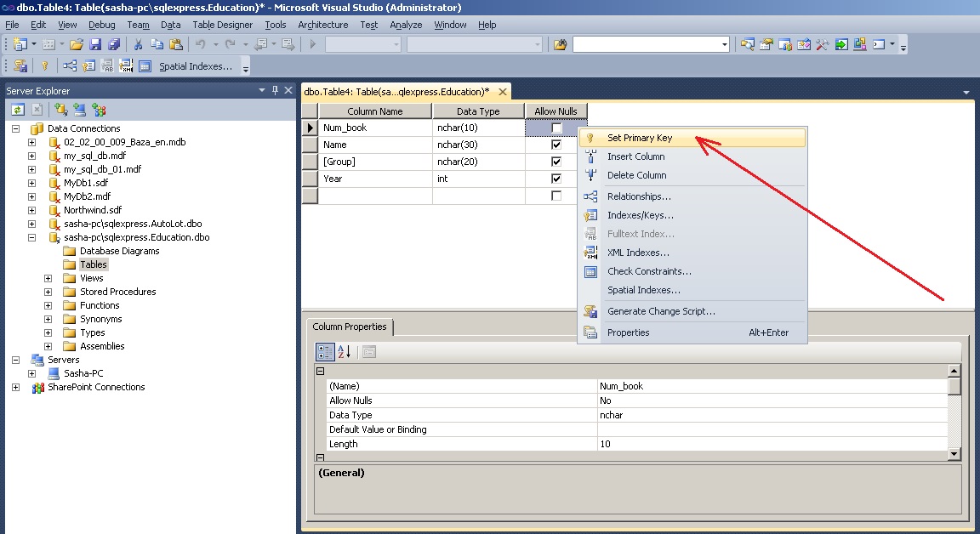This screenshot has width=980, height=534.
Task: Click the Column Properties scrollbar up arrow
Action: [x=954, y=371]
